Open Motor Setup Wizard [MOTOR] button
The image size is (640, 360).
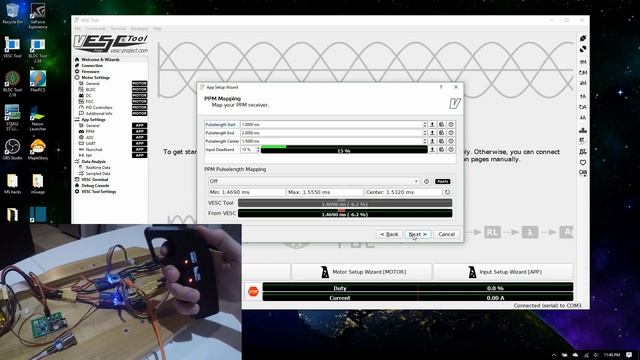(361, 272)
